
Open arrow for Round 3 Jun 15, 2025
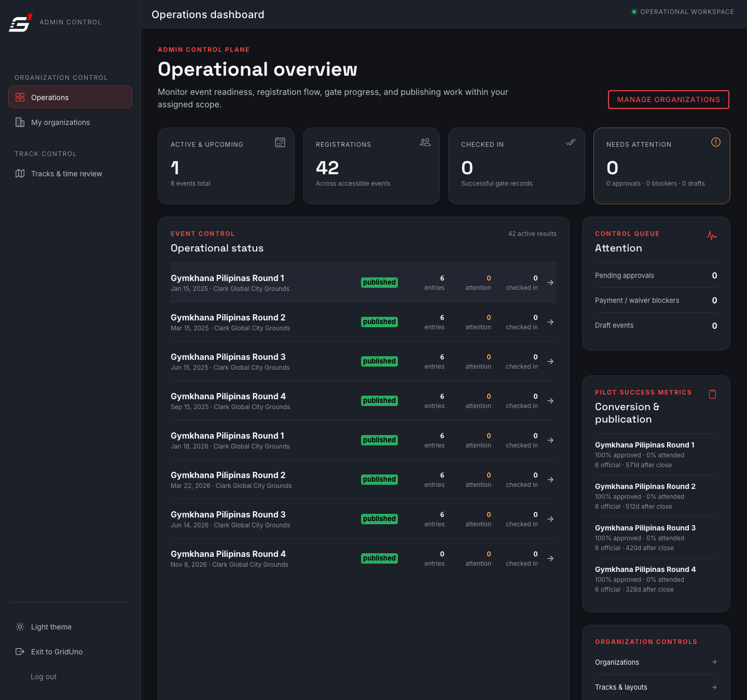pos(550,361)
